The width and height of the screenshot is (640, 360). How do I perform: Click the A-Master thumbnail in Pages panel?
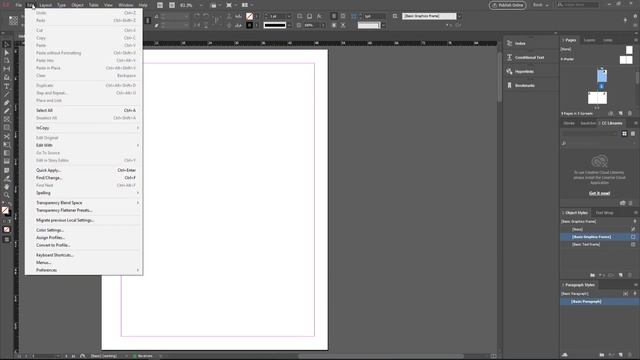(626, 60)
